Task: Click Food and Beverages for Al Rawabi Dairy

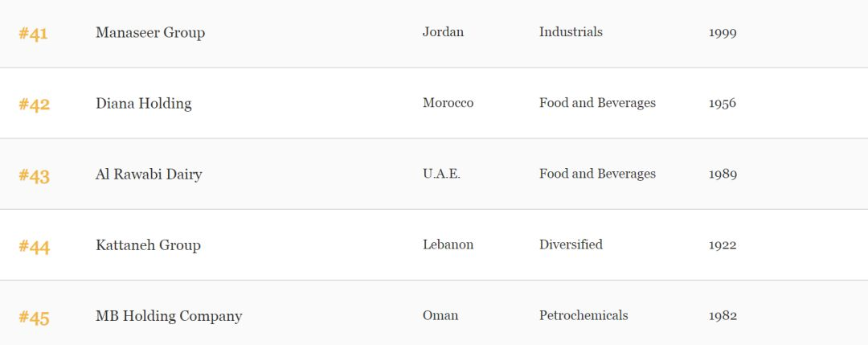Action: [x=597, y=174]
